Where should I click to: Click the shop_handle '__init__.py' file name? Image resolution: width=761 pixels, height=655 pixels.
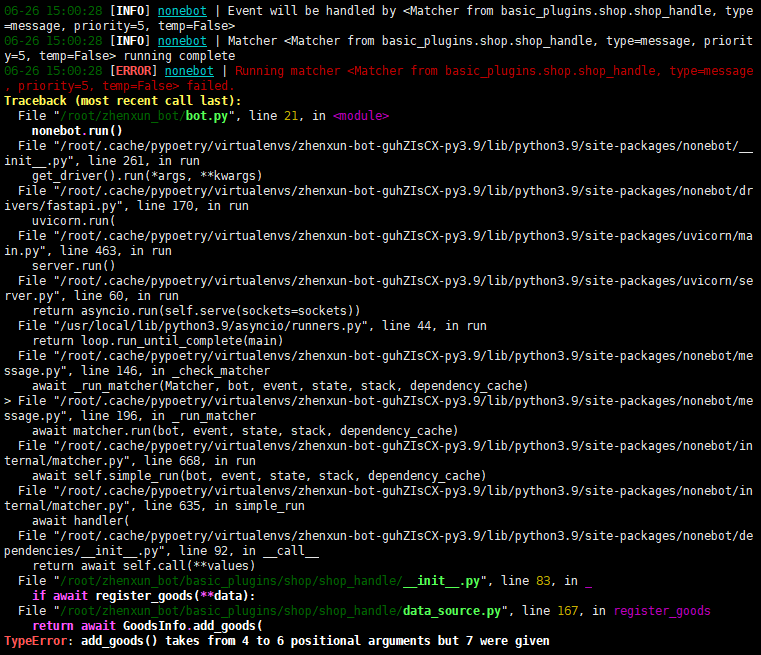click(x=441, y=581)
